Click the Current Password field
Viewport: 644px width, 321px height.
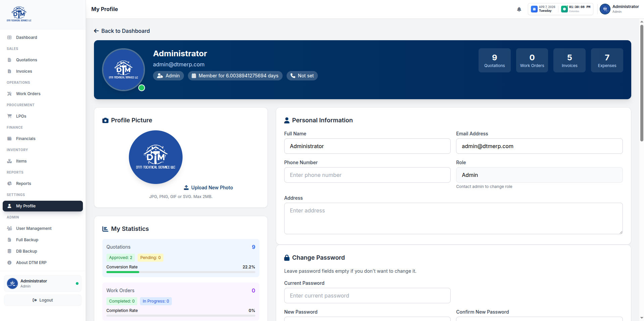(367, 296)
